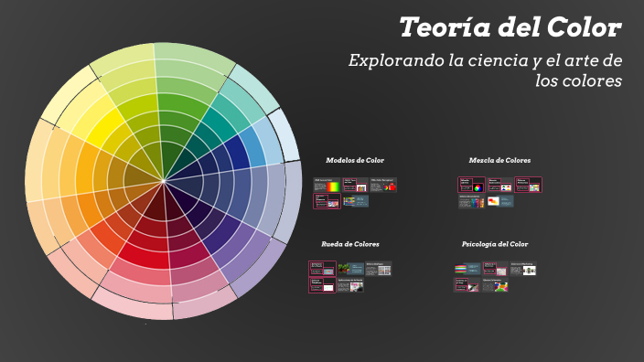Open Mezcla de Colores slide with pastel grid
644x362 pixels.
pyautogui.click(x=528, y=185)
